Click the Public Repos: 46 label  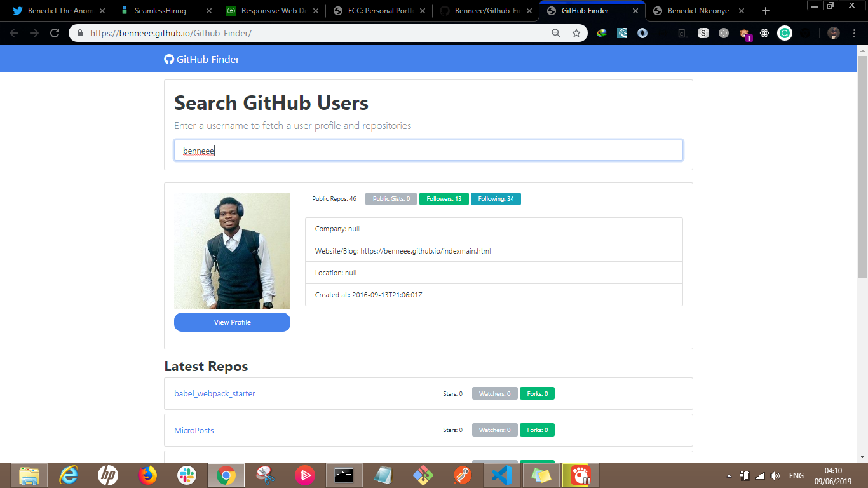[334, 199]
